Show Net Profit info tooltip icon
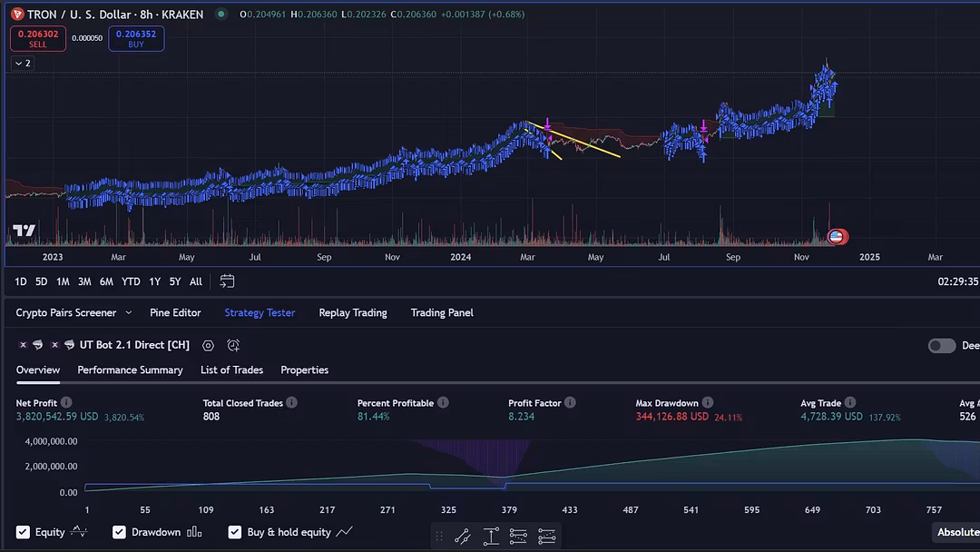The height and width of the screenshot is (552, 980). pyautogui.click(x=66, y=402)
